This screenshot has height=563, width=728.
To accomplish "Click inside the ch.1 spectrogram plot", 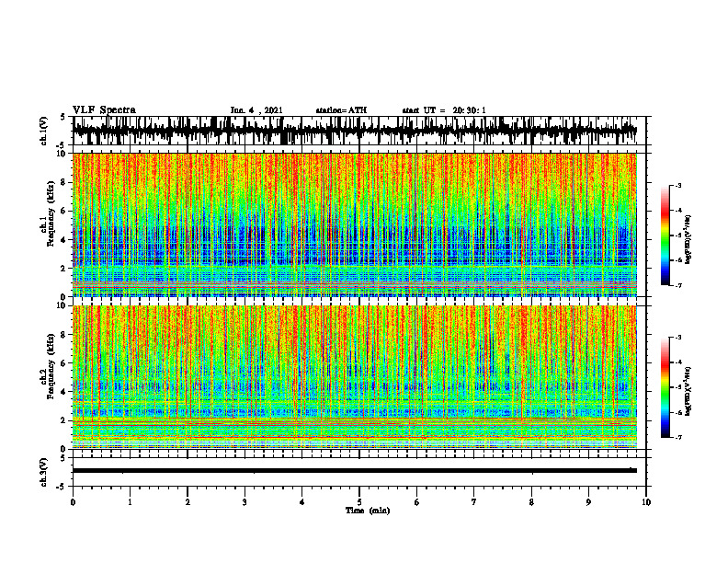I will (355, 224).
